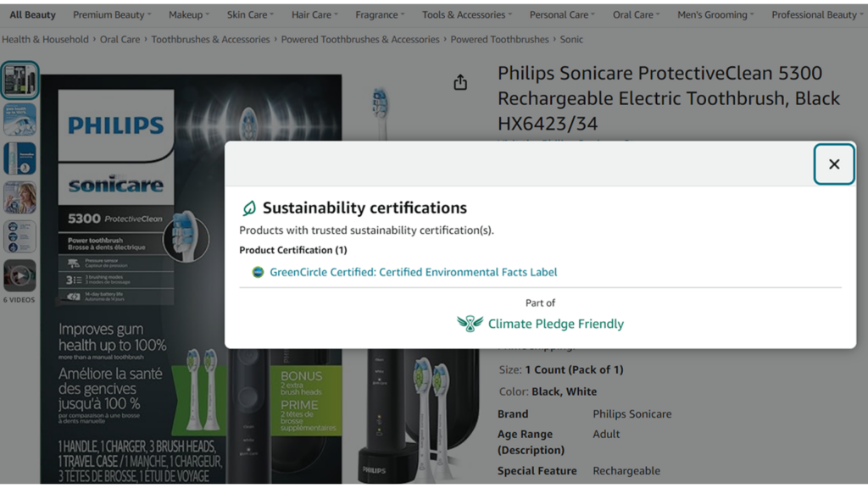Open the Tools & Accessories dropdown
The width and height of the screenshot is (868, 488).
pyautogui.click(x=465, y=14)
